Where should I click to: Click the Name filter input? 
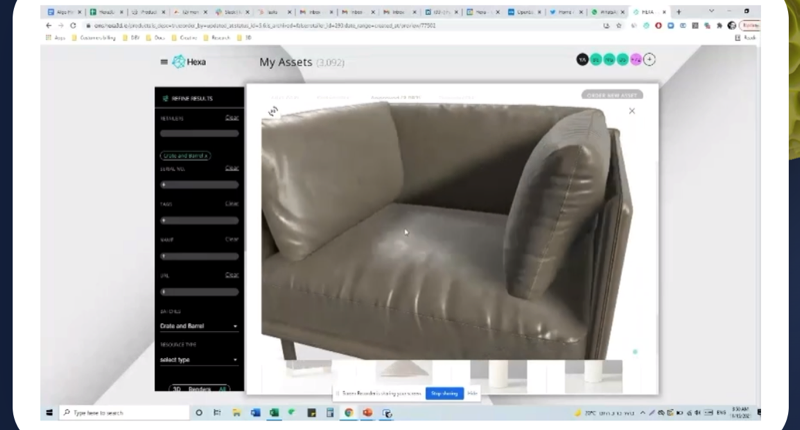(x=199, y=256)
